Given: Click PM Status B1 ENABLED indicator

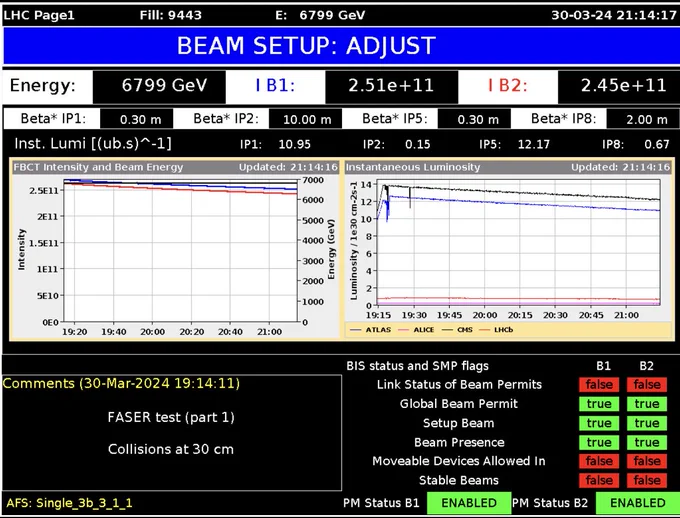Looking at the screenshot, I should [469, 503].
